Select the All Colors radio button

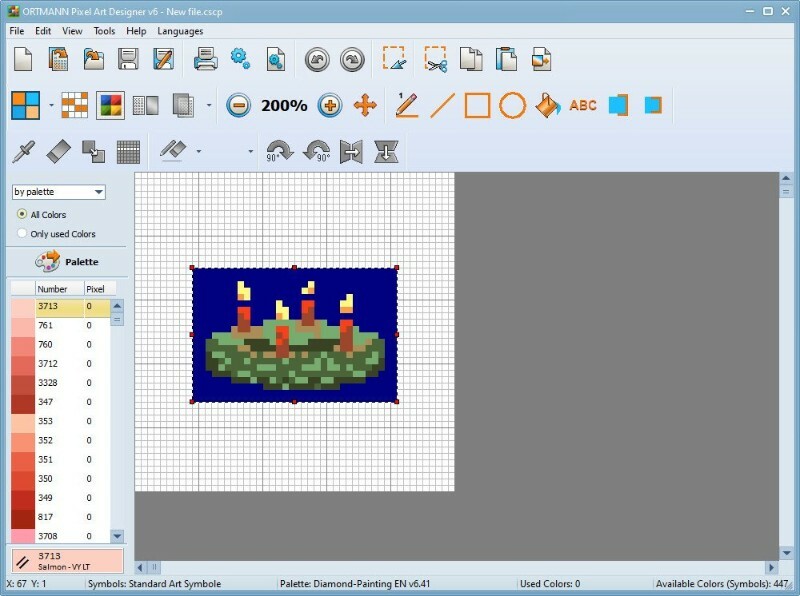click(22, 215)
